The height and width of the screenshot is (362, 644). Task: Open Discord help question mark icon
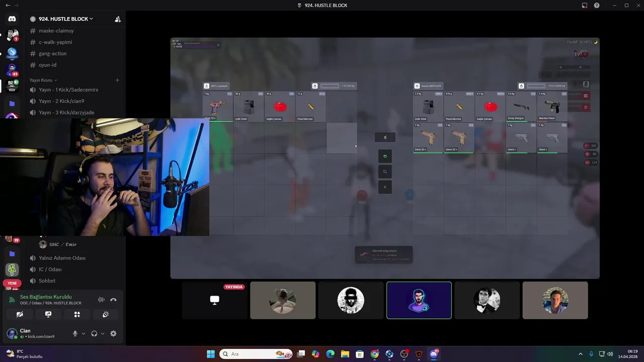(x=596, y=6)
